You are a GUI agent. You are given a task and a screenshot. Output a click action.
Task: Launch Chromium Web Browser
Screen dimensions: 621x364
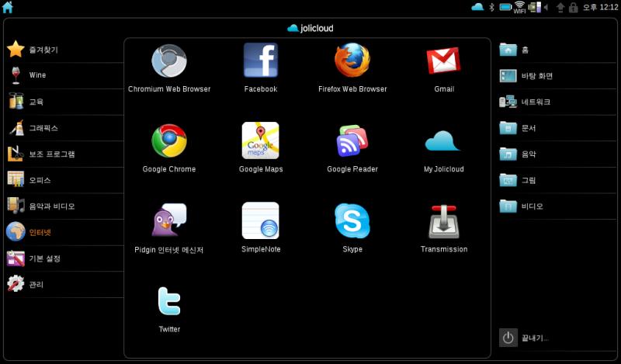tap(169, 61)
